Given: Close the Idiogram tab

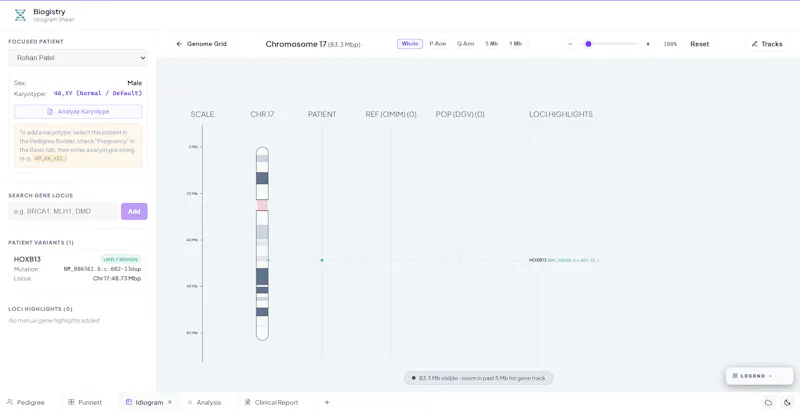Looking at the screenshot, I should [170, 402].
